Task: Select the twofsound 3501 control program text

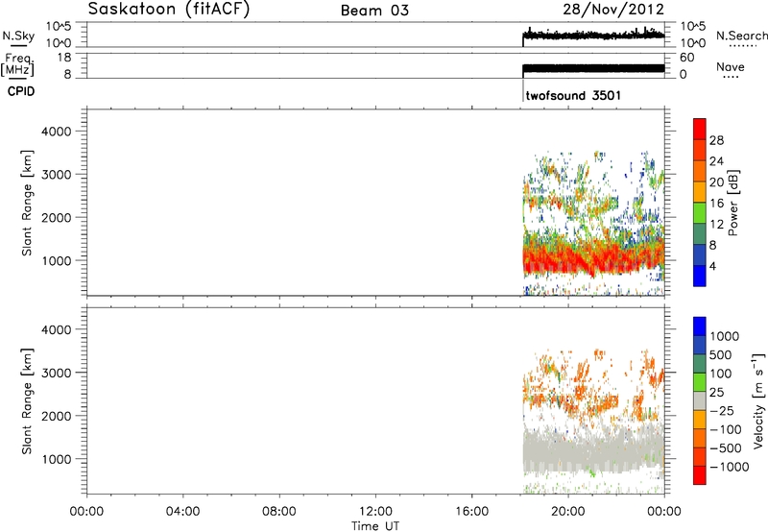Action: pyautogui.click(x=573, y=95)
